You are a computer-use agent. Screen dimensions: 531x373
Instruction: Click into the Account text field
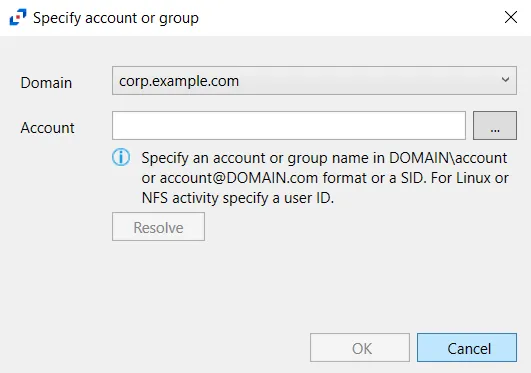[289, 125]
